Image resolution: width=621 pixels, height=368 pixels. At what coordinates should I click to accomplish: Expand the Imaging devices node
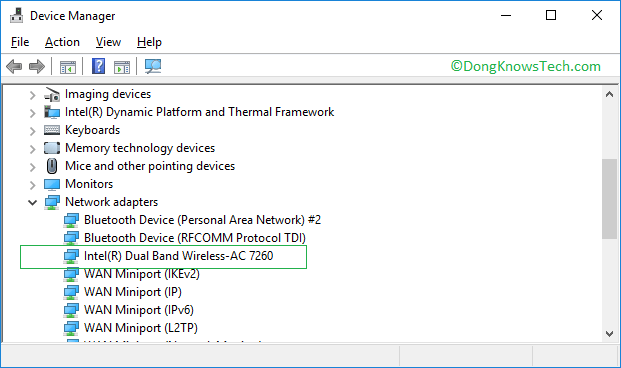(x=32, y=95)
